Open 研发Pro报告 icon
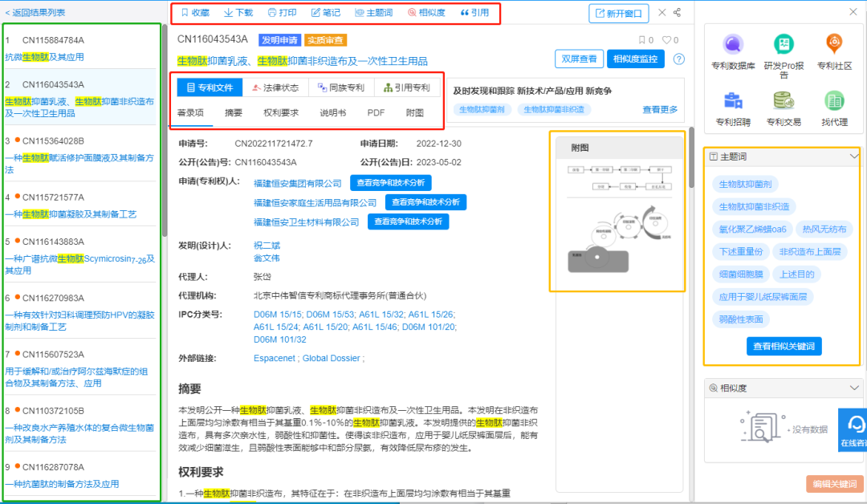Image resolution: width=867 pixels, height=504 pixels. tap(784, 44)
